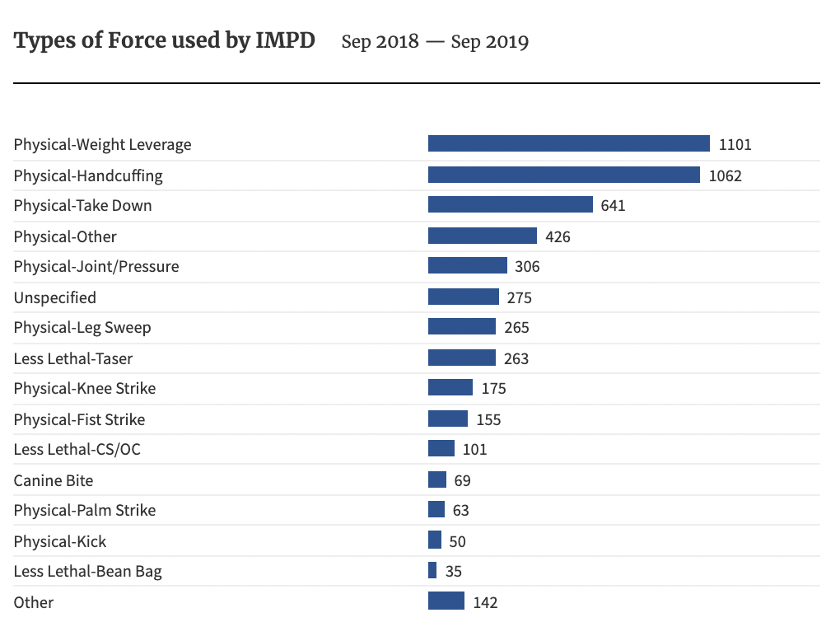
Task: Click the 'Less Lethal-CS/OC' label
Action: (77, 449)
